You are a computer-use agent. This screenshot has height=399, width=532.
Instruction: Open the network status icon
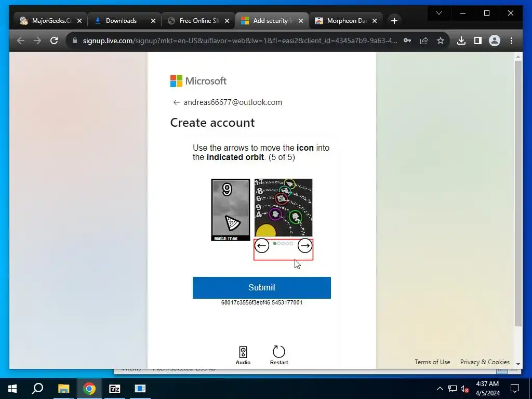click(453, 389)
